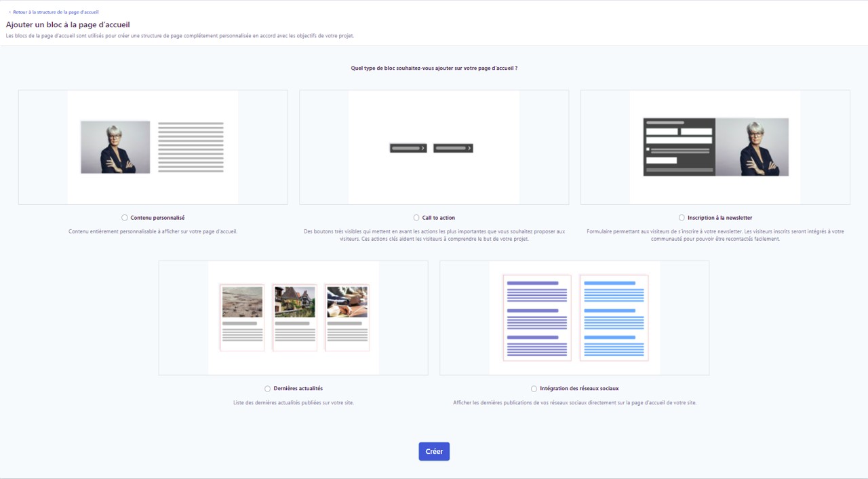Click the question 'Quel type de bloc souhaitez-vous ajouter'

(x=434, y=68)
